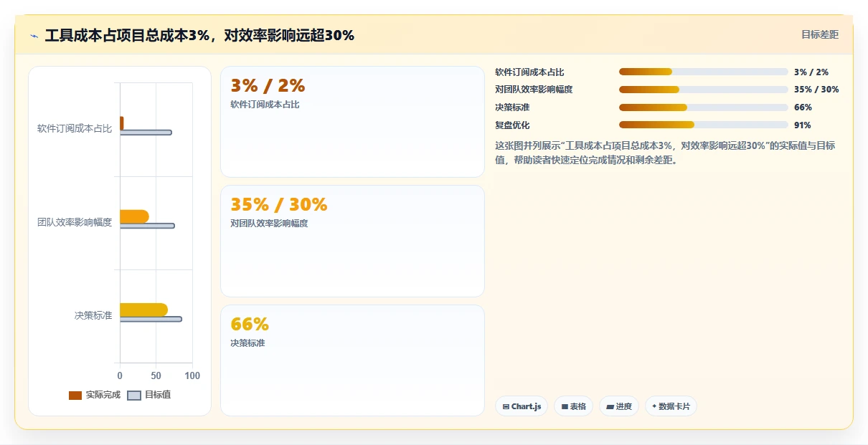
Task: Select the 进度 tag chip
Action: coord(619,406)
